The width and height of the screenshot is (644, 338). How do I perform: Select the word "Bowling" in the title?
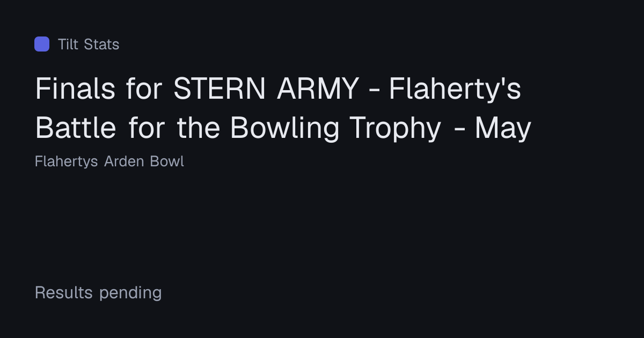285,128
